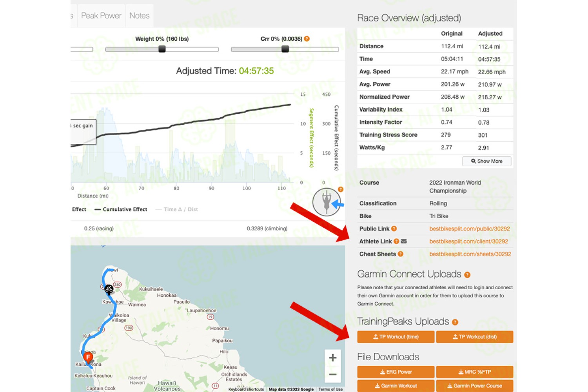Select Bike value Tri Bike
Viewport: 588px width, 392px height.
439,216
